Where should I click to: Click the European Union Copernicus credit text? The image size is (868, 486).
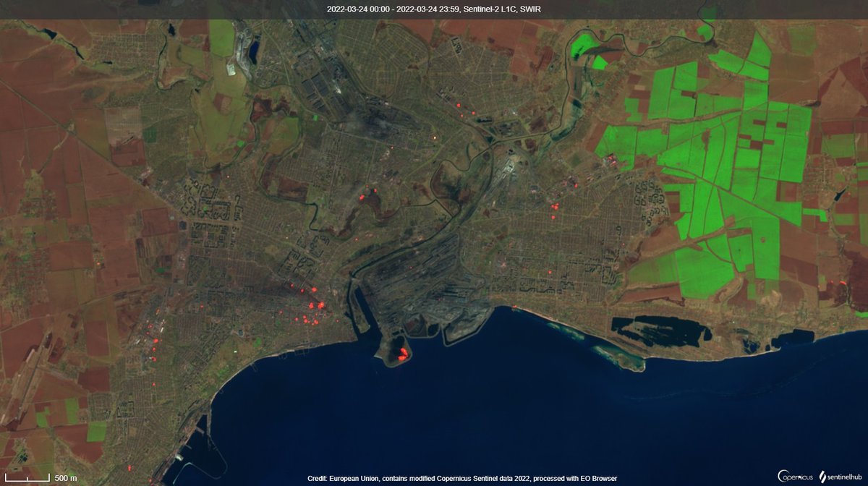[x=461, y=479]
